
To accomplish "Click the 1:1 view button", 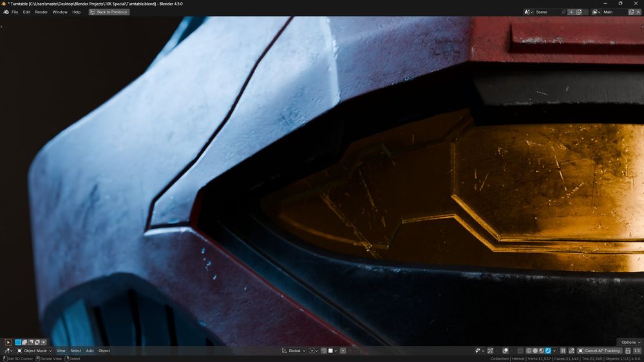I will click(637, 351).
